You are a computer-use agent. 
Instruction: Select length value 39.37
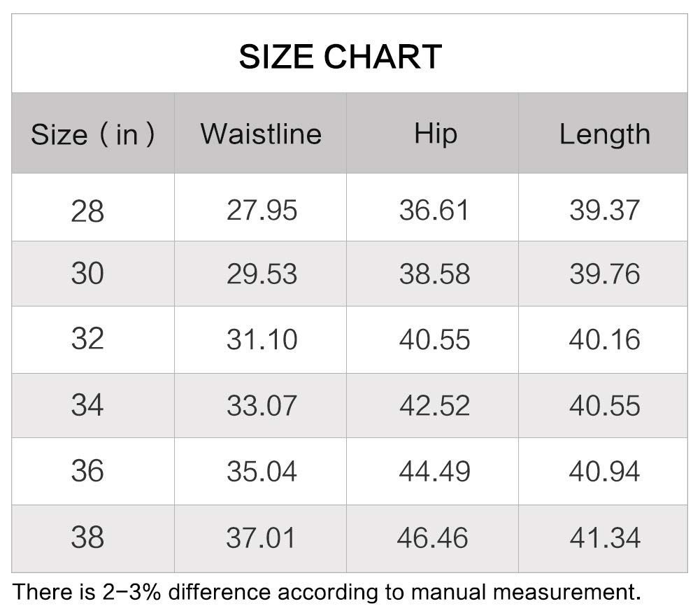pos(604,210)
